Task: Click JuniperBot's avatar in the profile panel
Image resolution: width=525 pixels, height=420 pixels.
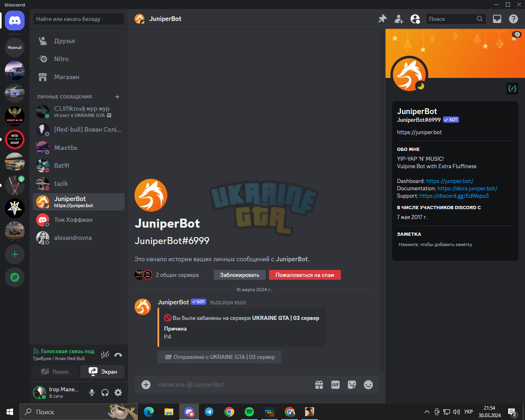Action: pos(410,74)
